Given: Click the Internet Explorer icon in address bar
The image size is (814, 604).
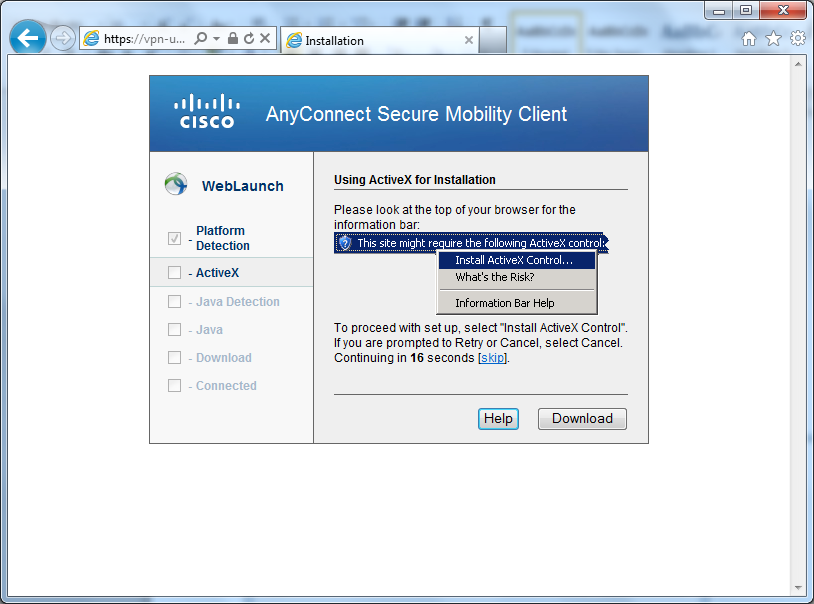Looking at the screenshot, I should (x=91, y=38).
